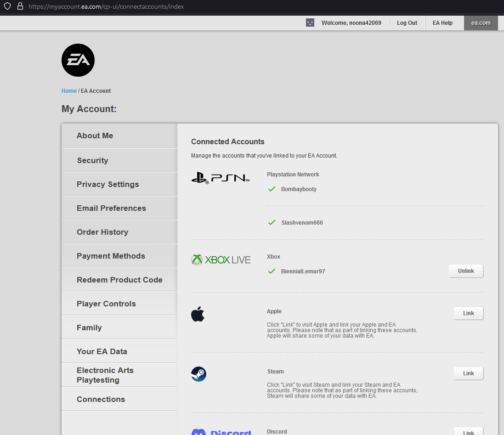Click the green checkmark beside BiennialLemur97

point(272,271)
